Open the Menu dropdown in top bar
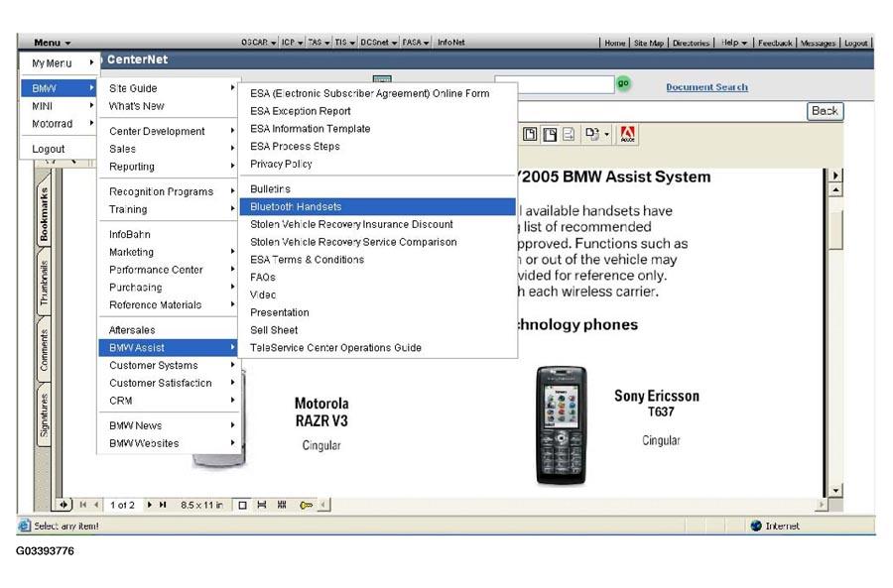 click(x=52, y=43)
